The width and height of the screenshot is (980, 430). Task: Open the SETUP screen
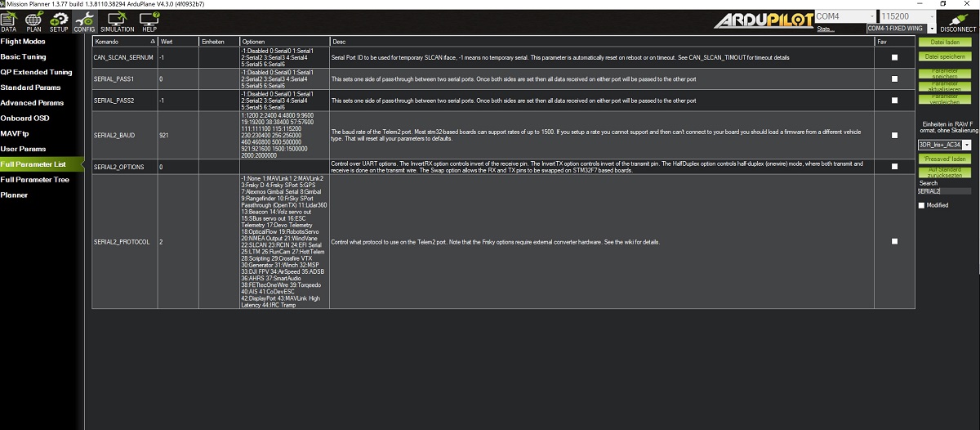pyautogui.click(x=59, y=21)
